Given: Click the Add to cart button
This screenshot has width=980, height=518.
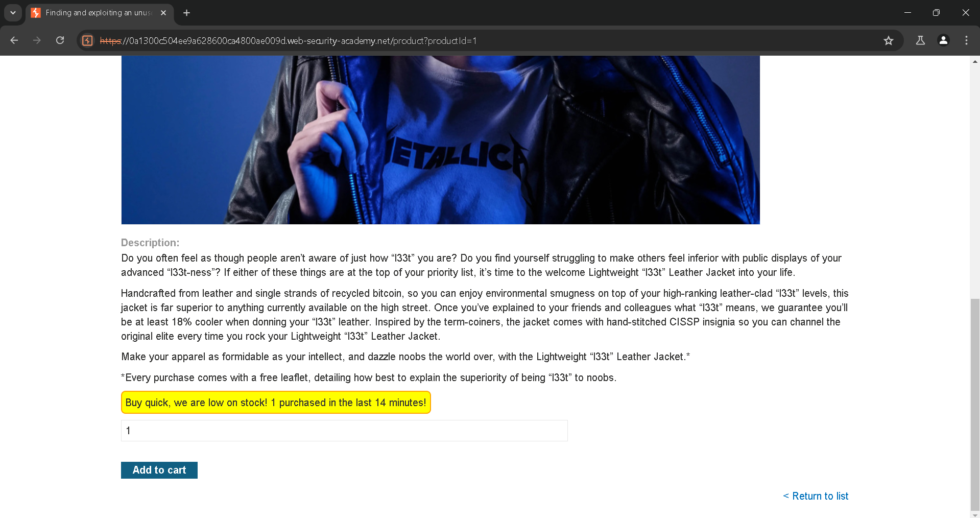Looking at the screenshot, I should pos(159,470).
